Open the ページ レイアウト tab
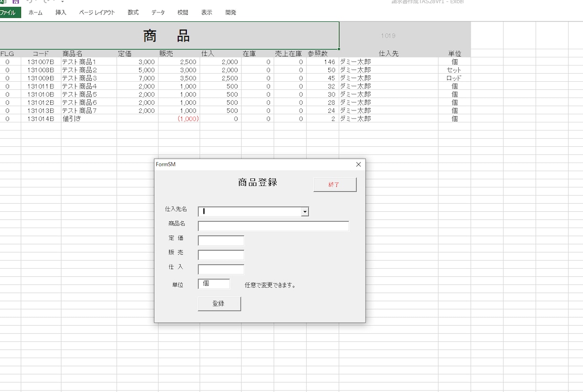This screenshot has width=583, height=392. (97, 12)
